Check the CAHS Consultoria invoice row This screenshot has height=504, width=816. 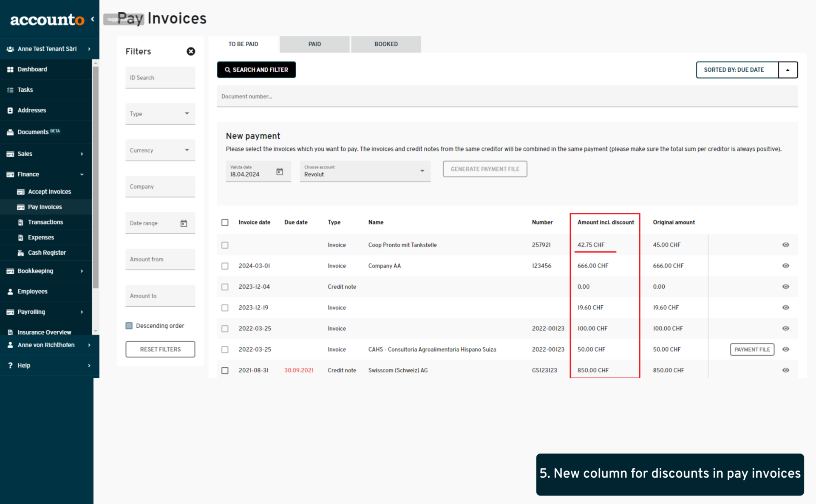[x=225, y=349]
